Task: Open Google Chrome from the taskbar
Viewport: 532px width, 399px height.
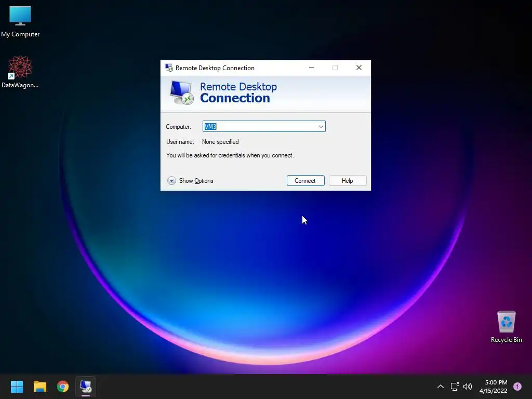Action: click(63, 387)
